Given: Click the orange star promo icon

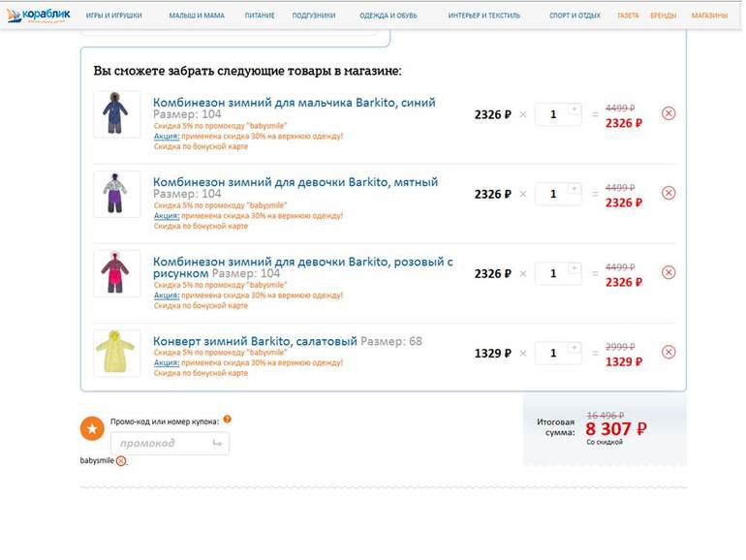Looking at the screenshot, I should tap(92, 428).
